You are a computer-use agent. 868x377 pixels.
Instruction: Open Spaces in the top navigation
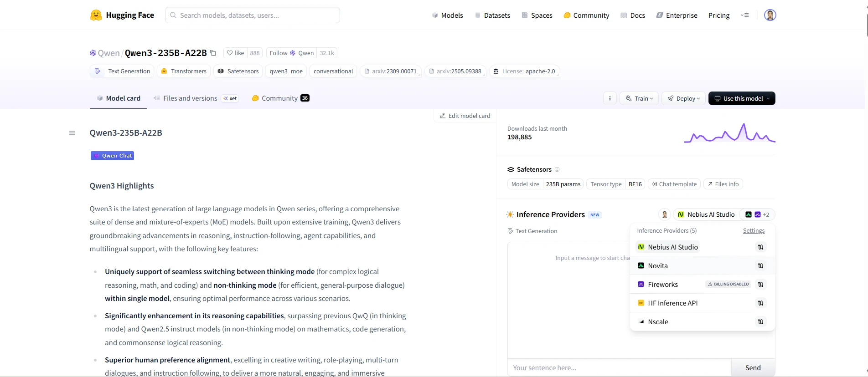537,15
